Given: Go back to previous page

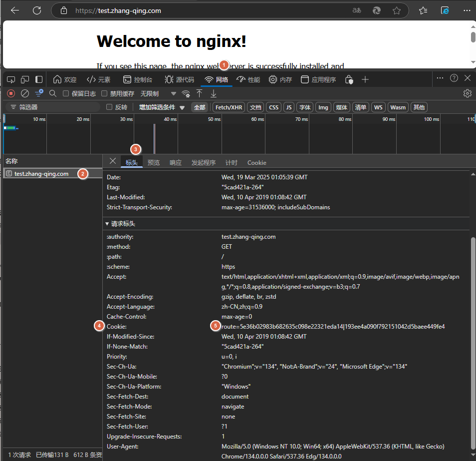Looking at the screenshot, I should [x=15, y=10].
